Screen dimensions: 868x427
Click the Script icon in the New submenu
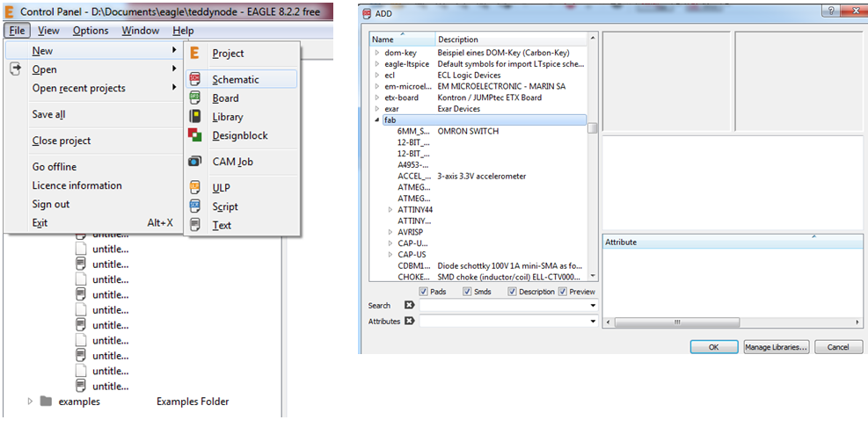click(x=194, y=206)
